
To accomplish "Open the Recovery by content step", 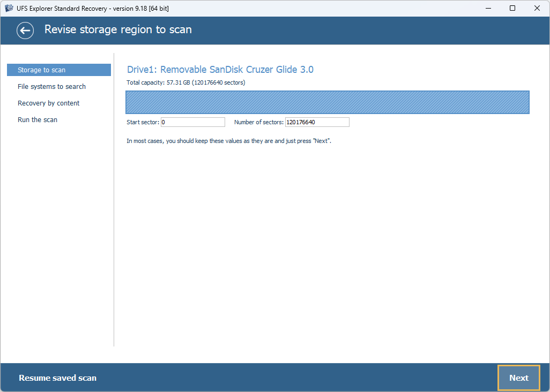I will pos(48,103).
